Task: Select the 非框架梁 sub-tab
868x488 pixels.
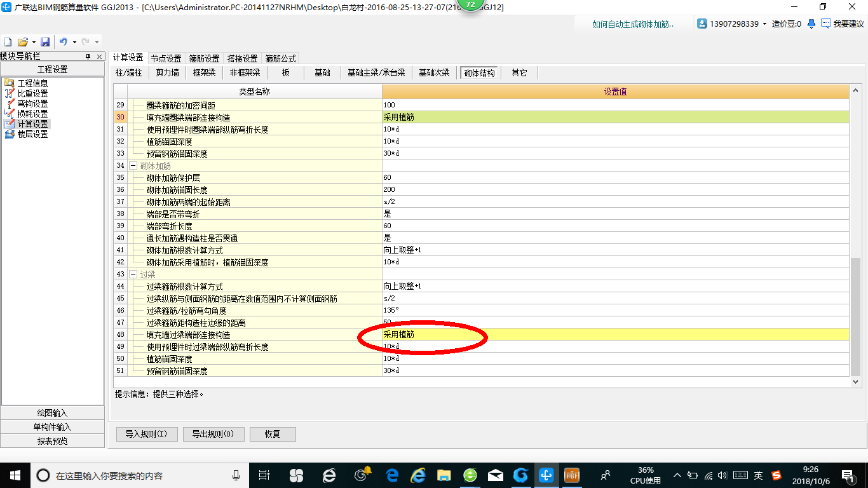Action: coord(245,72)
